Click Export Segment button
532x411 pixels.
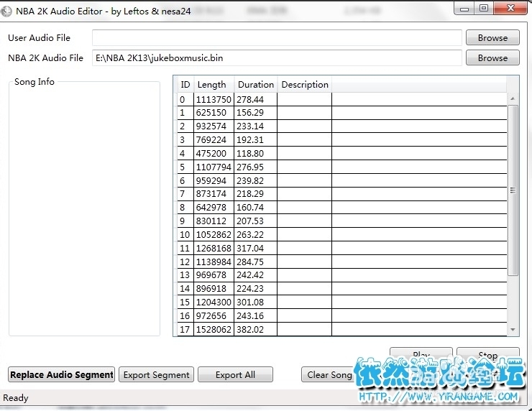tap(157, 375)
